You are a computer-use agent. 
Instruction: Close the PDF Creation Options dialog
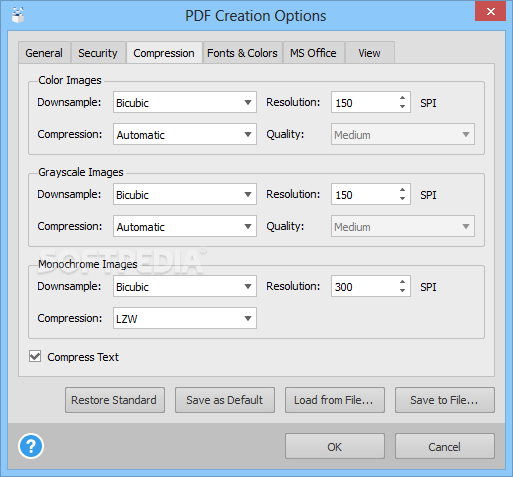coord(491,11)
